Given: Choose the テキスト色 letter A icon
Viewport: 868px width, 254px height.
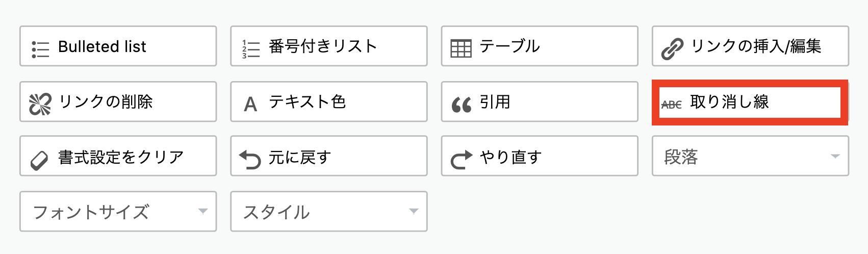Looking at the screenshot, I should coord(250,105).
